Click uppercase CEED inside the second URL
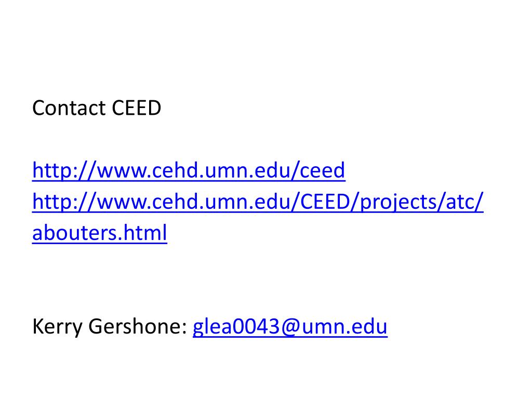 (325, 202)
